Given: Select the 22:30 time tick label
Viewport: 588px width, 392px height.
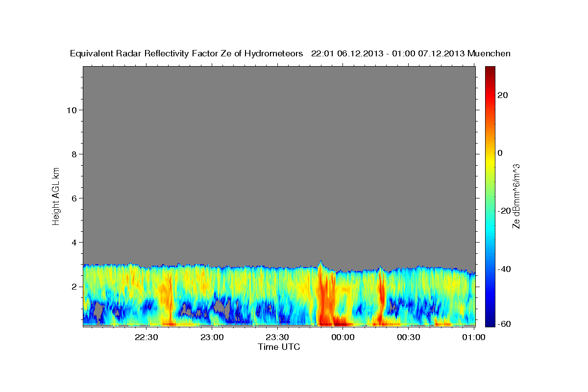Looking at the screenshot, I should click(147, 337).
